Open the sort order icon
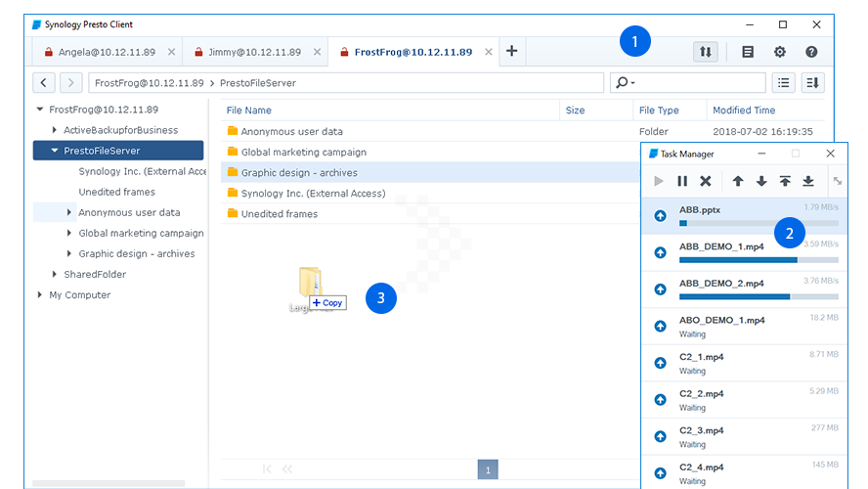 tap(812, 83)
